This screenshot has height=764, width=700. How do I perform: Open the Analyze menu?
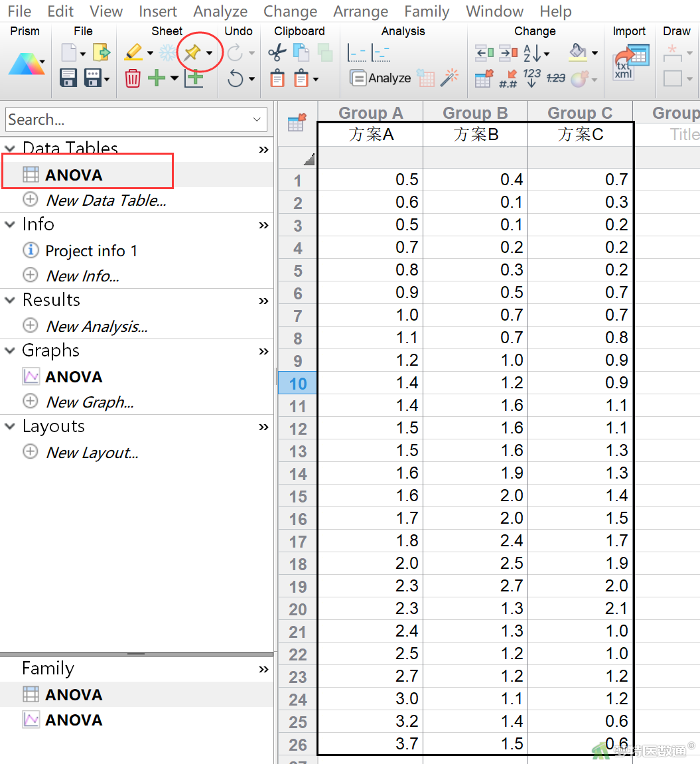(220, 11)
